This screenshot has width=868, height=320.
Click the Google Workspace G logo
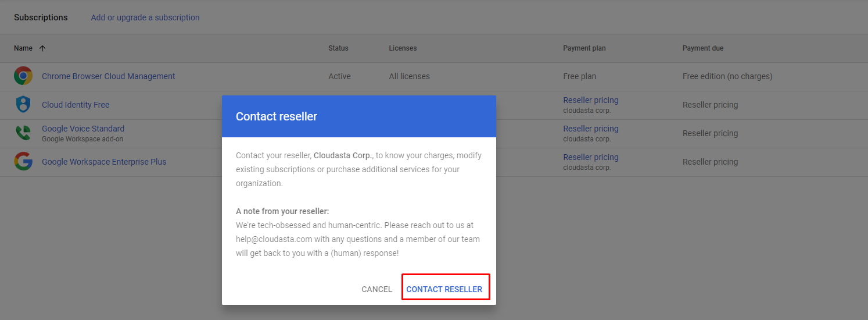pyautogui.click(x=23, y=162)
